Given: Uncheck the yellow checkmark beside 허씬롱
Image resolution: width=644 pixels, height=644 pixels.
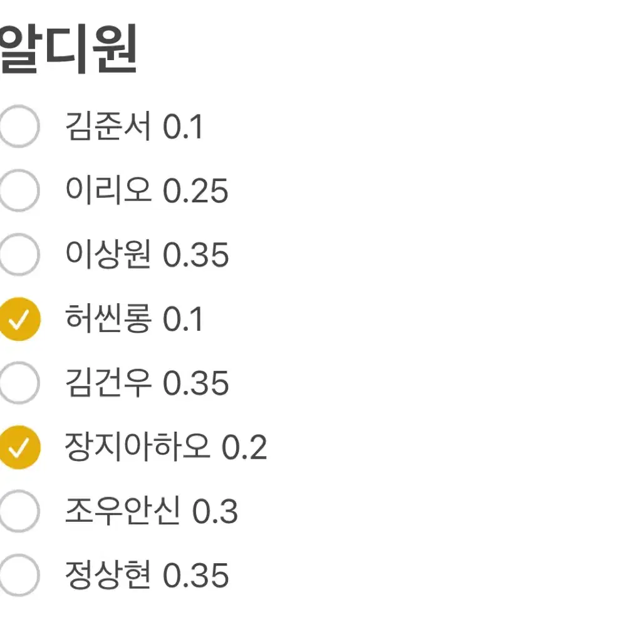Looking at the screenshot, I should (19, 319).
